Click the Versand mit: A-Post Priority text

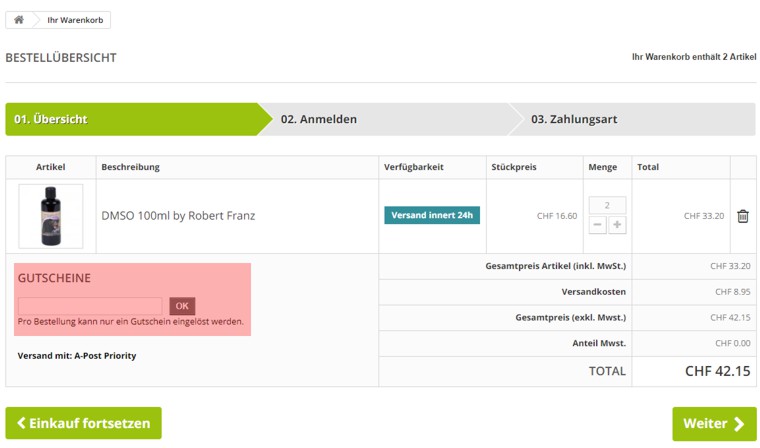[77, 355]
